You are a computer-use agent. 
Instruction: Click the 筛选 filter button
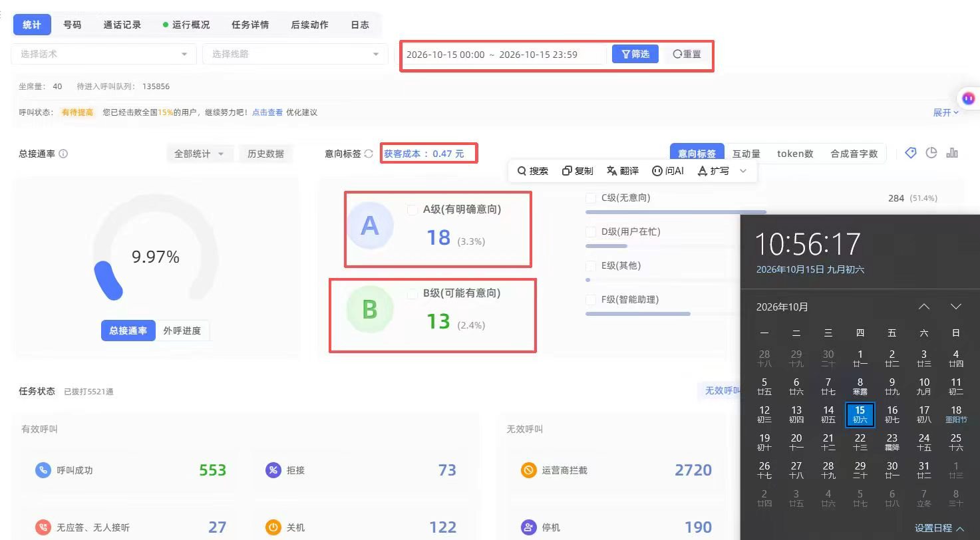(x=635, y=54)
